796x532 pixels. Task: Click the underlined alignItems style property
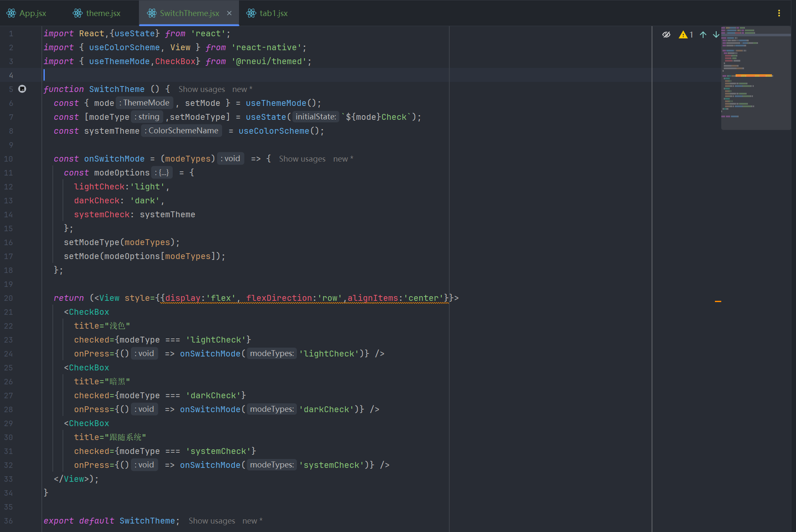point(372,298)
